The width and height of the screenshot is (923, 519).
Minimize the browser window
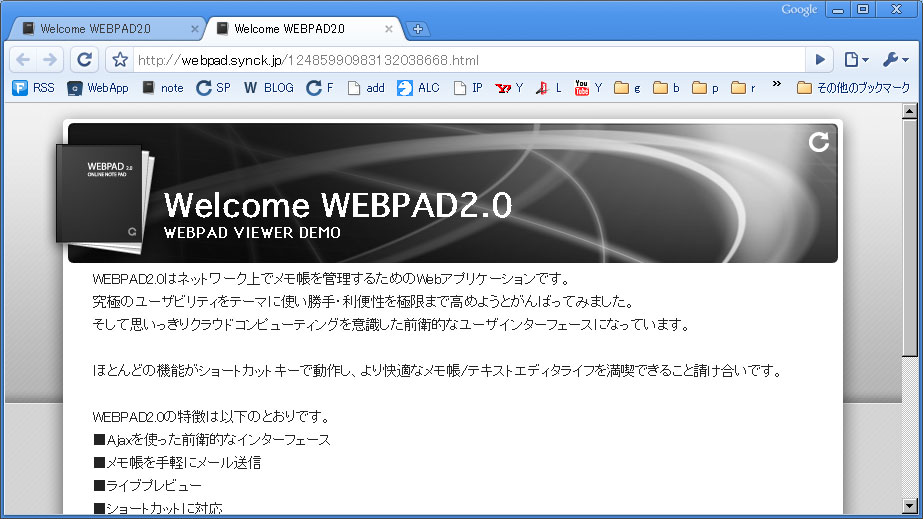[x=838, y=9]
